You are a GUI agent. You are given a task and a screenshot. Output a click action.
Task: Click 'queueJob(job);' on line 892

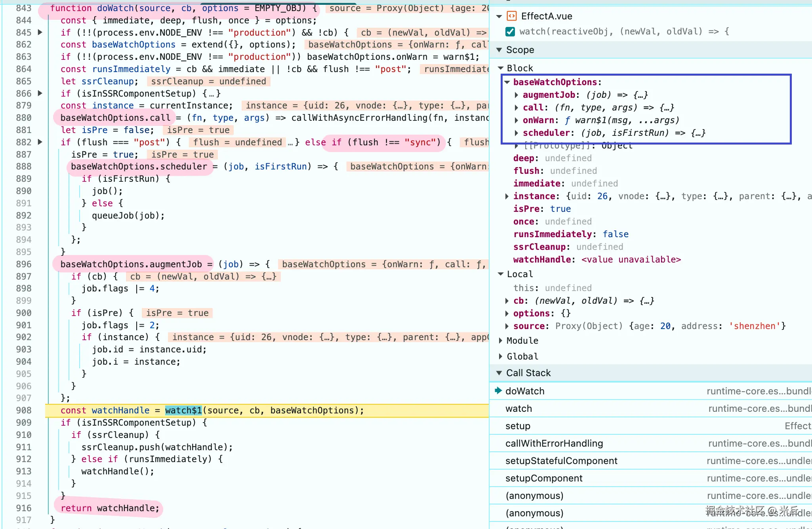click(128, 215)
